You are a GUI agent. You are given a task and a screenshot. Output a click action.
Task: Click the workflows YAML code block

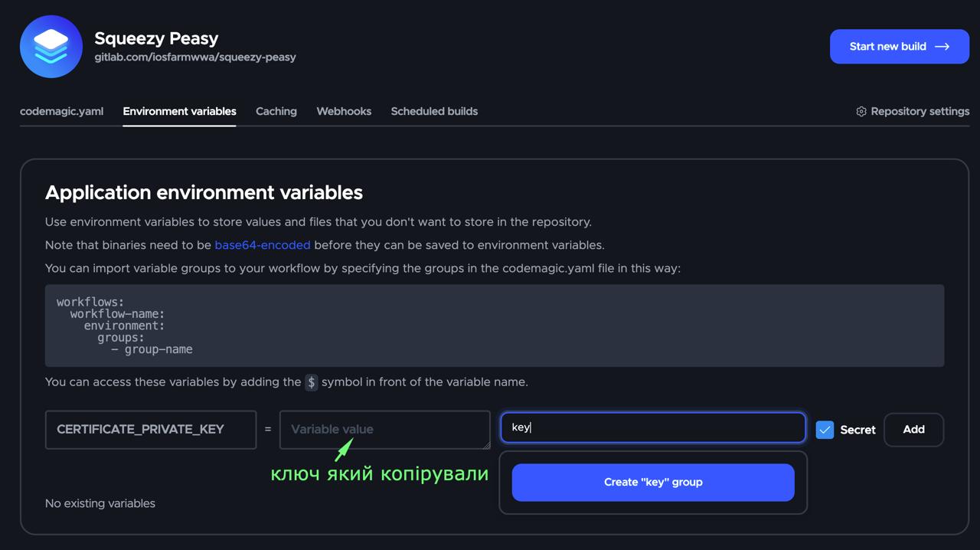[x=495, y=326]
